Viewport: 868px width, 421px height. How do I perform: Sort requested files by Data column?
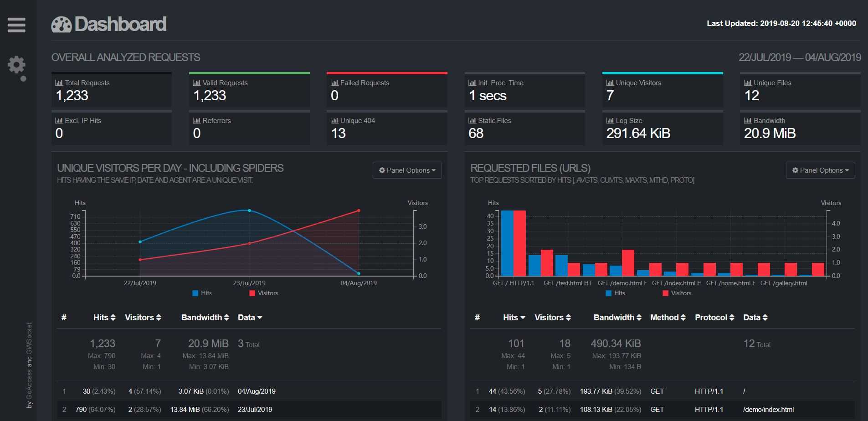[755, 318]
